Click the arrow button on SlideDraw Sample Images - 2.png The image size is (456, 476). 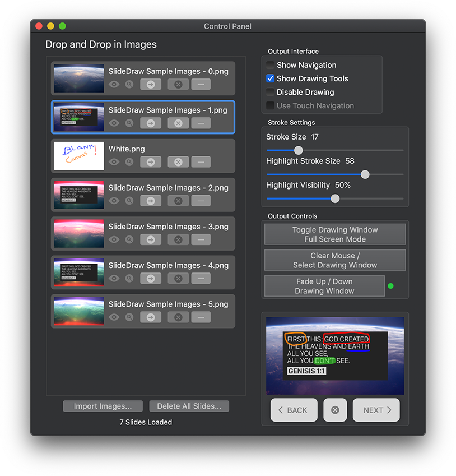[x=151, y=201]
